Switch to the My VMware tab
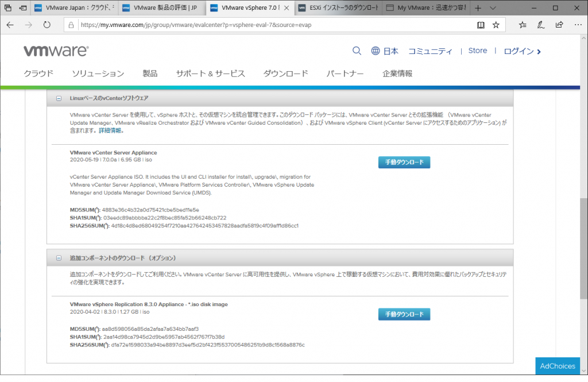The image size is (588, 382). (426, 8)
